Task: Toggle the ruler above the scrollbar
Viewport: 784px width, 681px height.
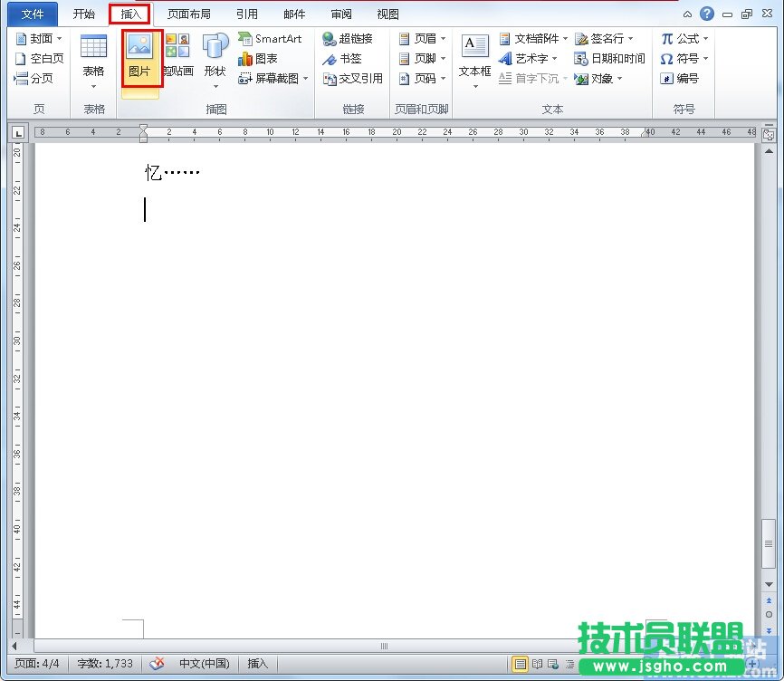Action: (x=770, y=133)
